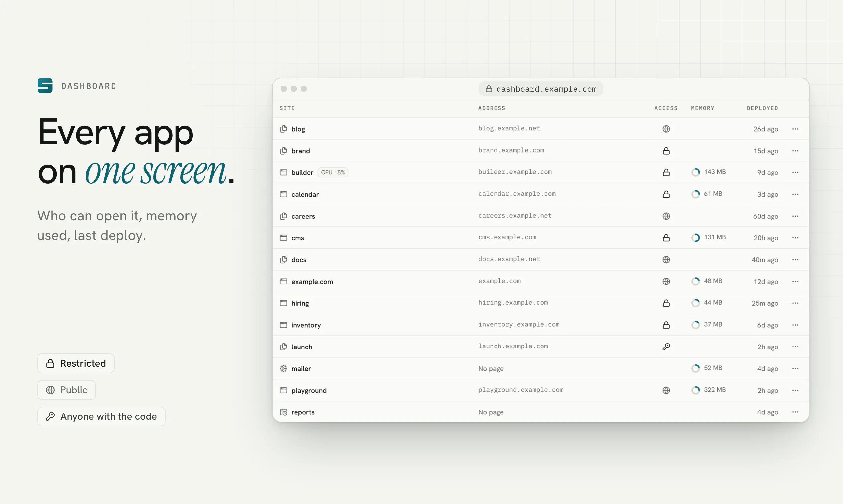This screenshot has height=504, width=843.
Task: Click the docs row's page icon
Action: [283, 260]
